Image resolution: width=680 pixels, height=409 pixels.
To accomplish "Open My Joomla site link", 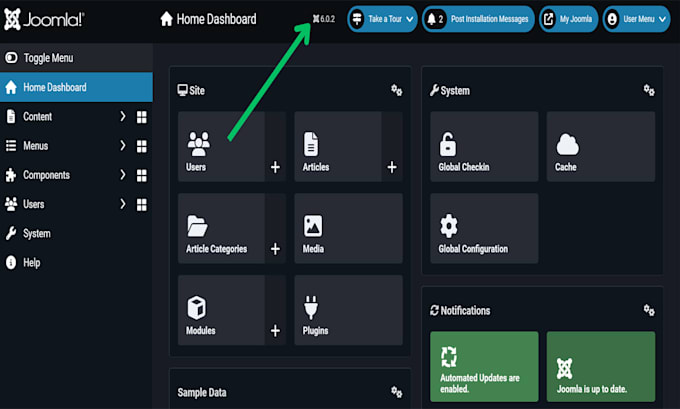I will click(x=569, y=19).
